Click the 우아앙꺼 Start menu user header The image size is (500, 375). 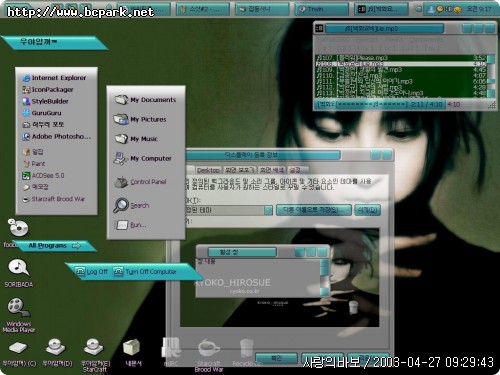pos(54,42)
